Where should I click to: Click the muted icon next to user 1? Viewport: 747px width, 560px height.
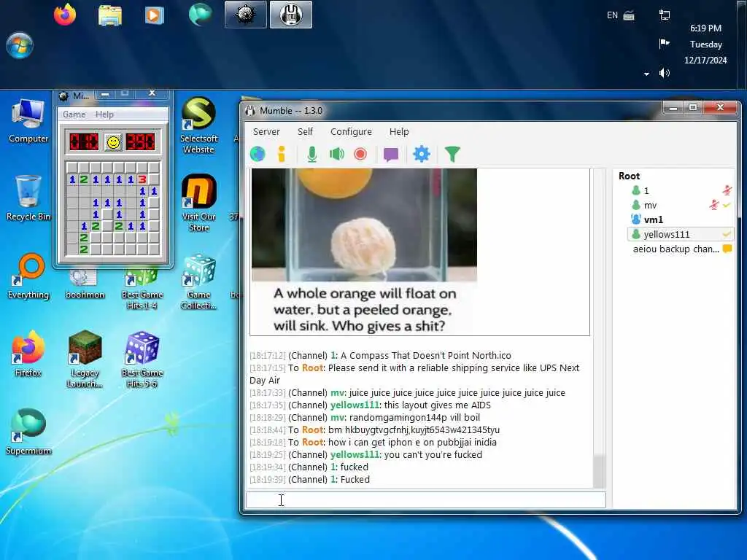(x=727, y=190)
